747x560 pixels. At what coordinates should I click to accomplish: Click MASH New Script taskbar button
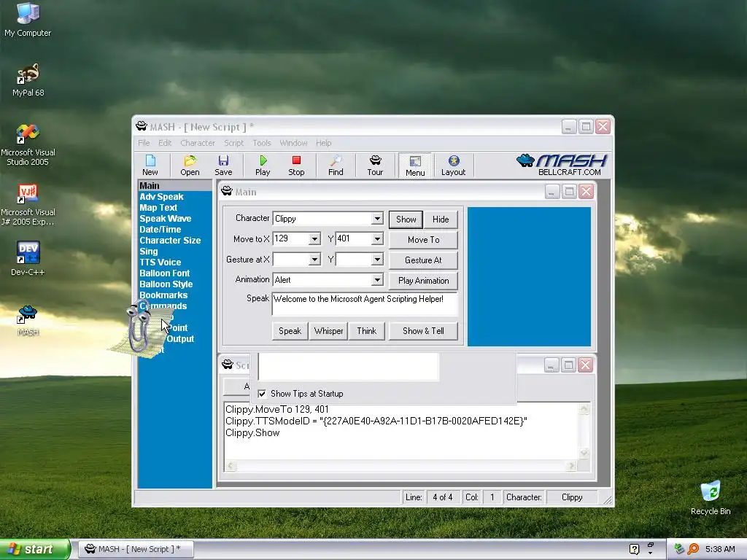click(x=136, y=549)
